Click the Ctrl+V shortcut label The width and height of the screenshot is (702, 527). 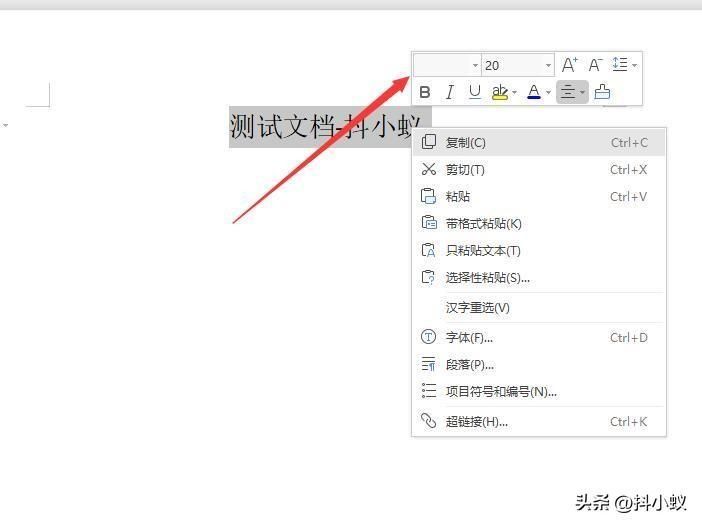[629, 197]
